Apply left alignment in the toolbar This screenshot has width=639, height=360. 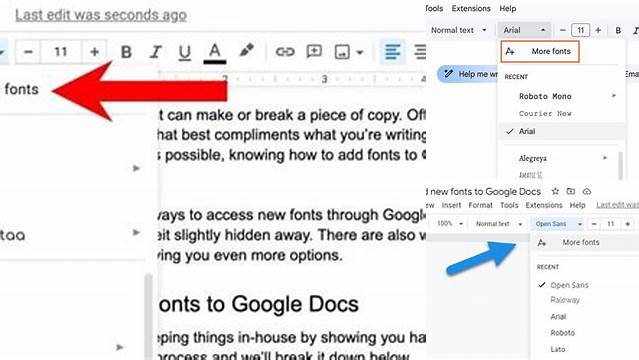(392, 52)
